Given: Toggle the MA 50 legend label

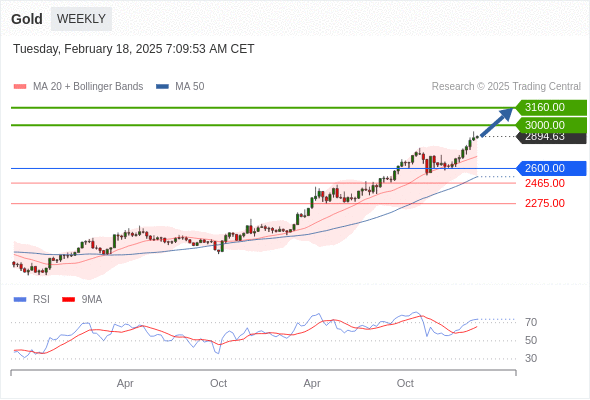Looking at the screenshot, I should (190, 87).
